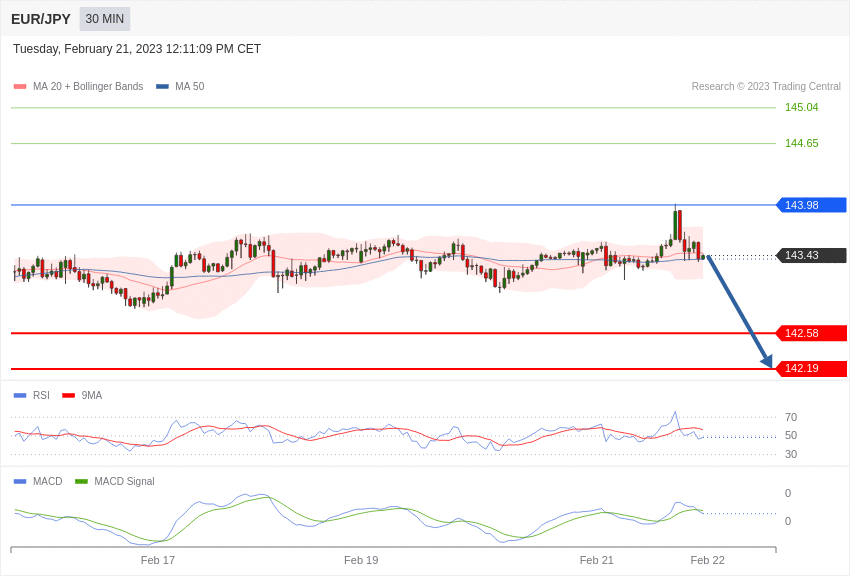This screenshot has width=850, height=576.
Task: Click the RSI 70 axis value
Action: click(x=791, y=417)
